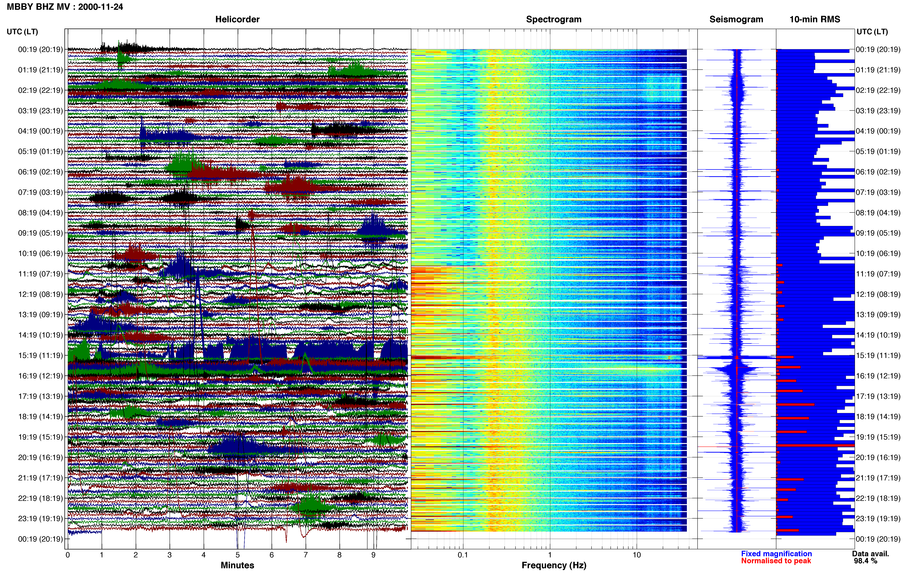Click left time label '23:19 (19:19)'
This screenshot has width=924, height=578.
coord(41,518)
